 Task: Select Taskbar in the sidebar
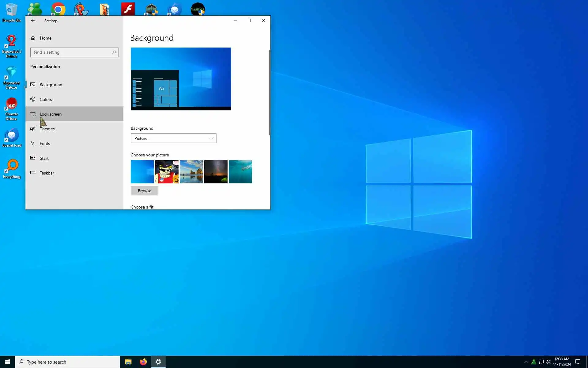click(47, 173)
